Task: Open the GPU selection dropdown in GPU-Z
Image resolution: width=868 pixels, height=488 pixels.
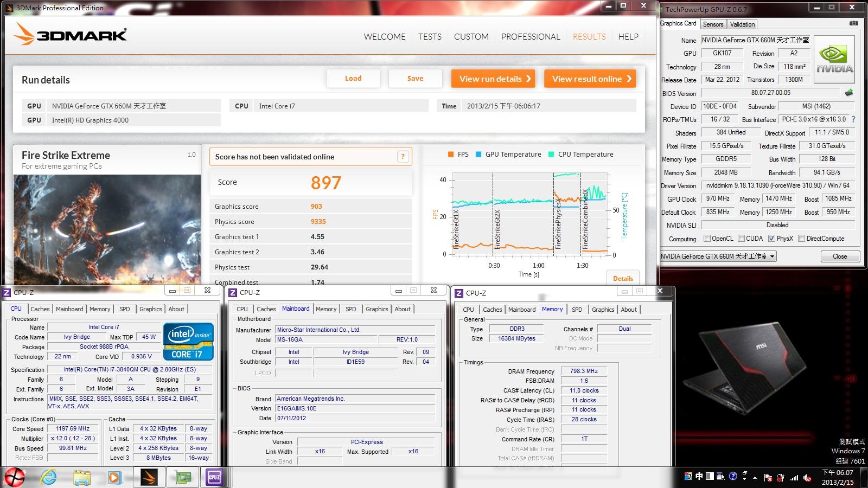Action: pyautogui.click(x=718, y=256)
